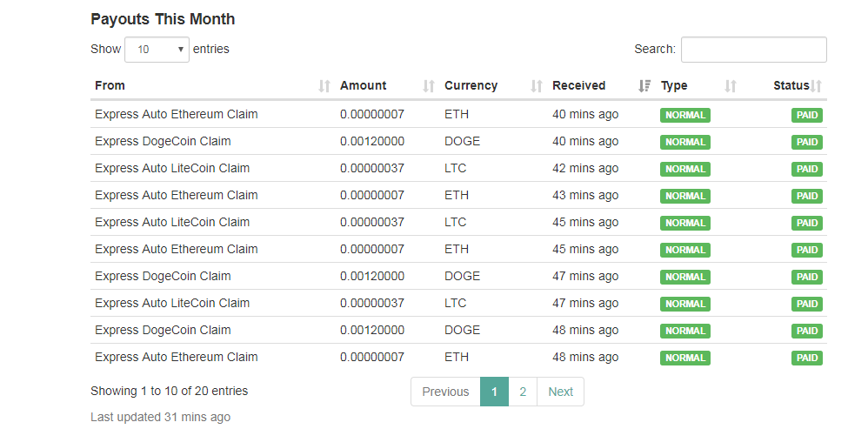This screenshot has height=429, width=868.
Task: Click the NORMAL badge in the first row
Action: click(x=685, y=115)
